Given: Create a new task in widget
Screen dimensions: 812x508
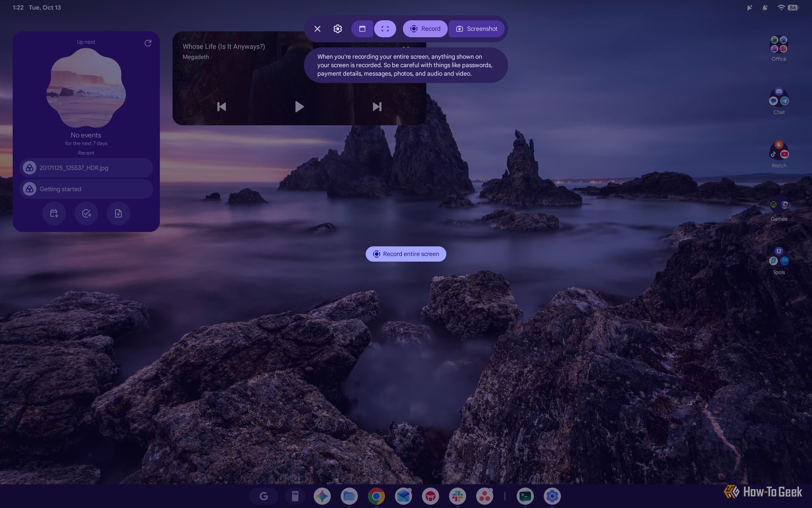Looking at the screenshot, I should [86, 213].
